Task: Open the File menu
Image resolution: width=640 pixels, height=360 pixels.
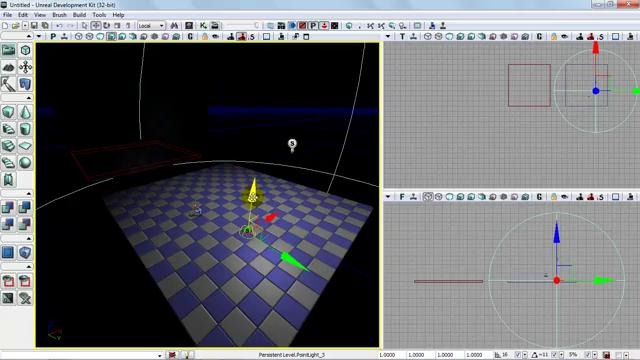Action: [x=7, y=15]
